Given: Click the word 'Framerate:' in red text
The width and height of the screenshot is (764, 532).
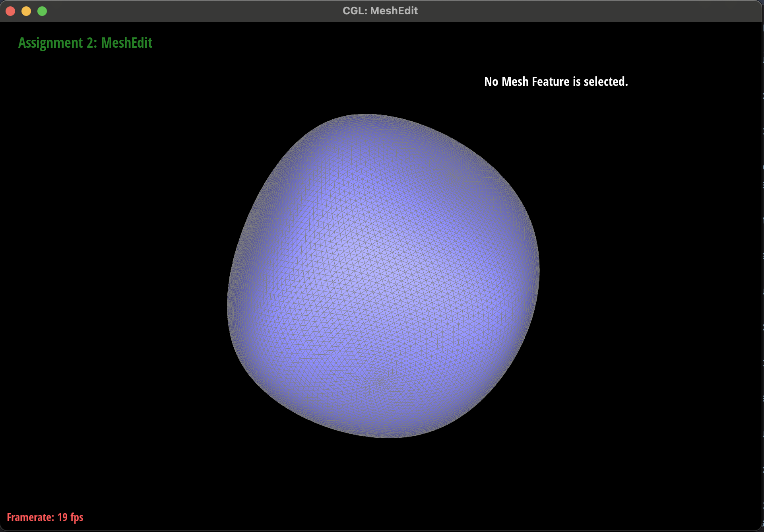Looking at the screenshot, I should click(x=30, y=517).
